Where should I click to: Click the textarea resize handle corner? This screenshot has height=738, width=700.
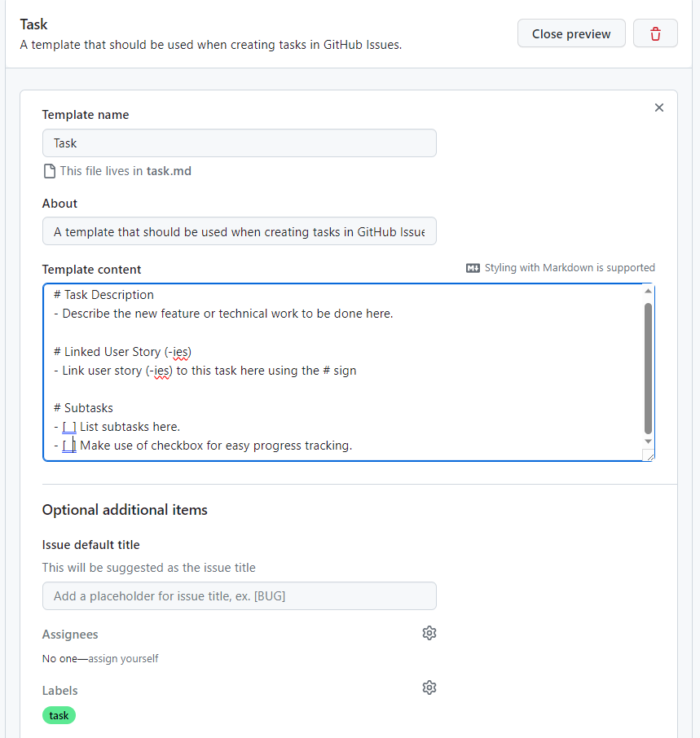tap(649, 455)
